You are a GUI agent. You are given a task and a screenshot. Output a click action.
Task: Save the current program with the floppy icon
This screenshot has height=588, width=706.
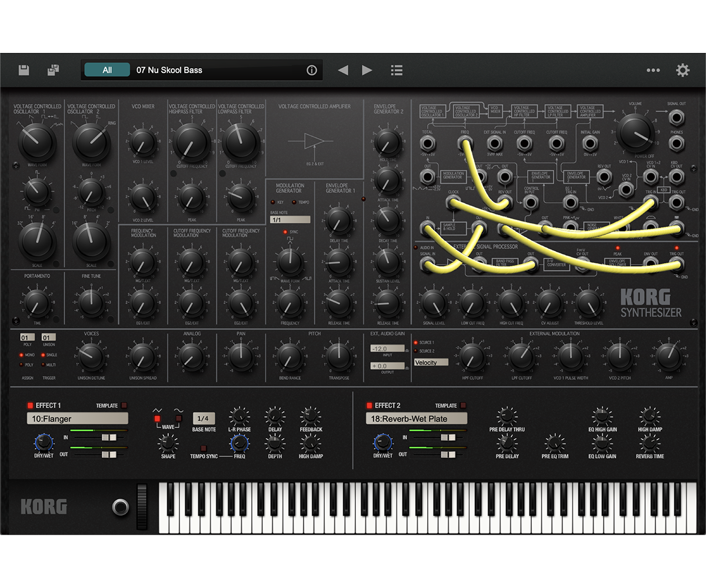tap(24, 70)
